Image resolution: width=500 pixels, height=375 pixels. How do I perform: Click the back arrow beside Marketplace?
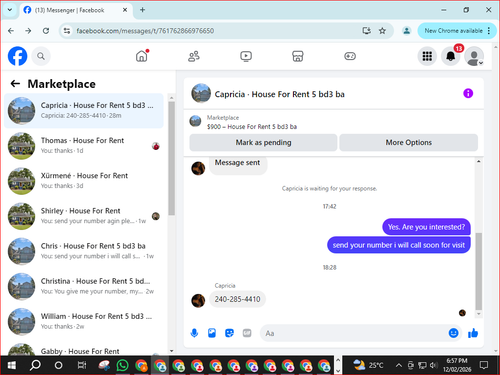click(15, 84)
